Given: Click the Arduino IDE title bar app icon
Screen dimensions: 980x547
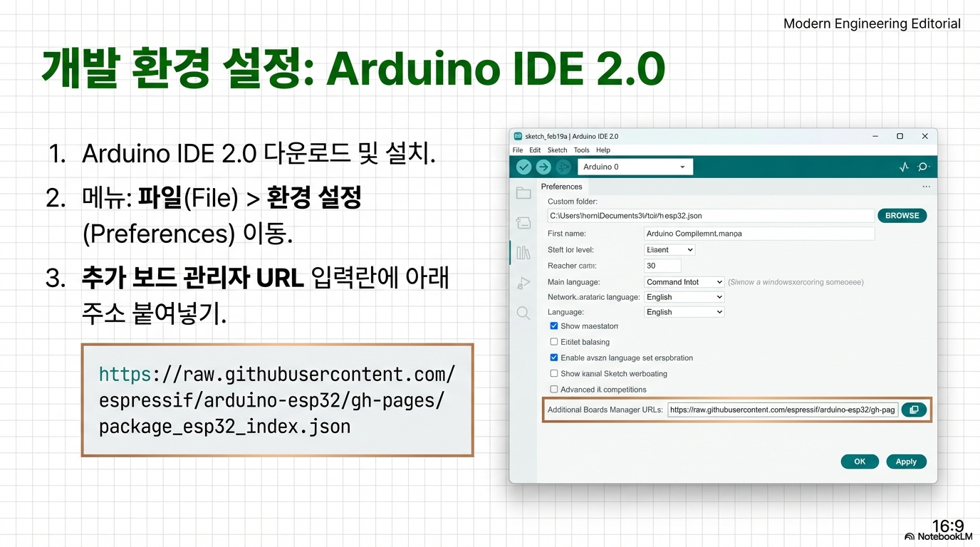Looking at the screenshot, I should [x=518, y=136].
